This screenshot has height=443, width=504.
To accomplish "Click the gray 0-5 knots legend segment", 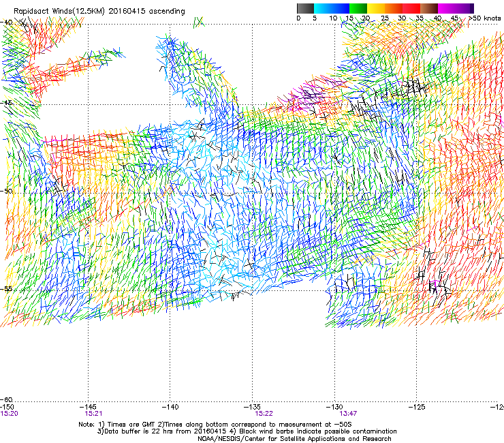I will click(305, 8).
